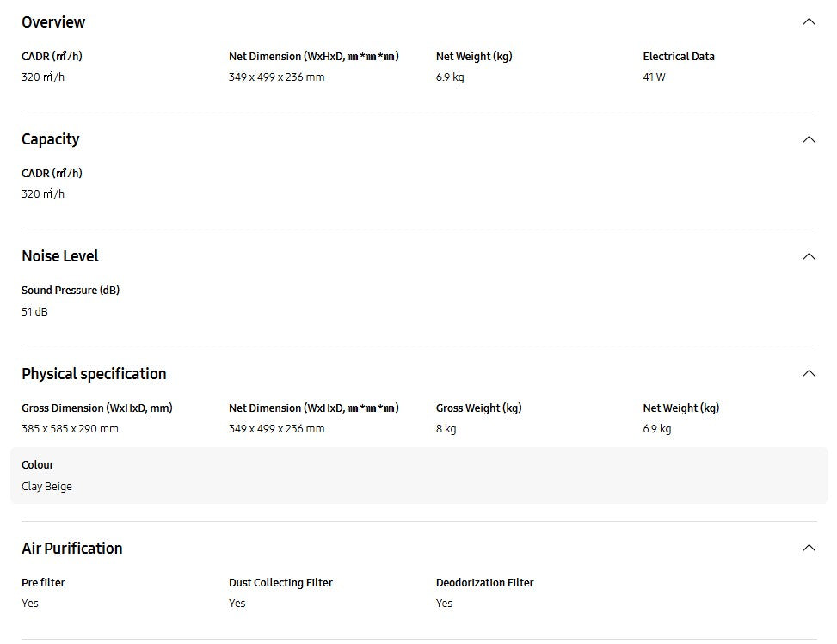Click the Overview section heading
837x644 pixels.
click(x=53, y=22)
